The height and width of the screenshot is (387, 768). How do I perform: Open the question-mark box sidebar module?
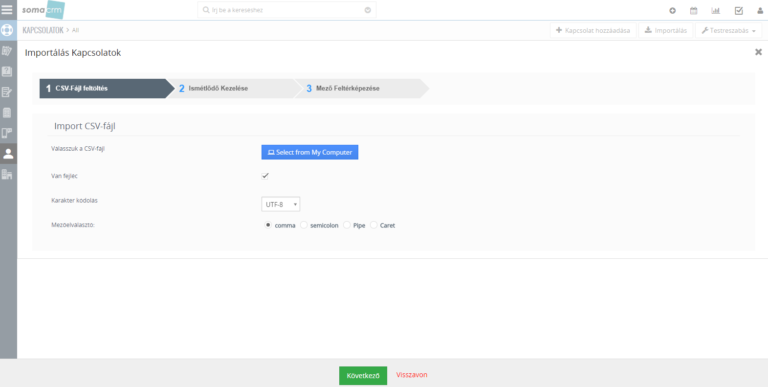[7, 72]
